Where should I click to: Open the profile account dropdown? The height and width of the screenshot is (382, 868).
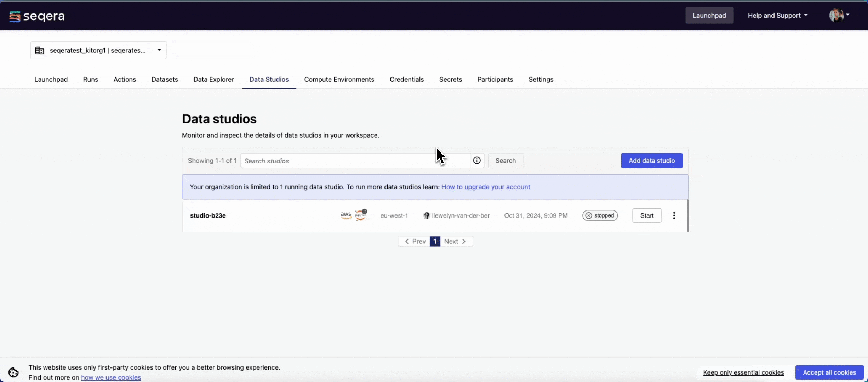848,15
